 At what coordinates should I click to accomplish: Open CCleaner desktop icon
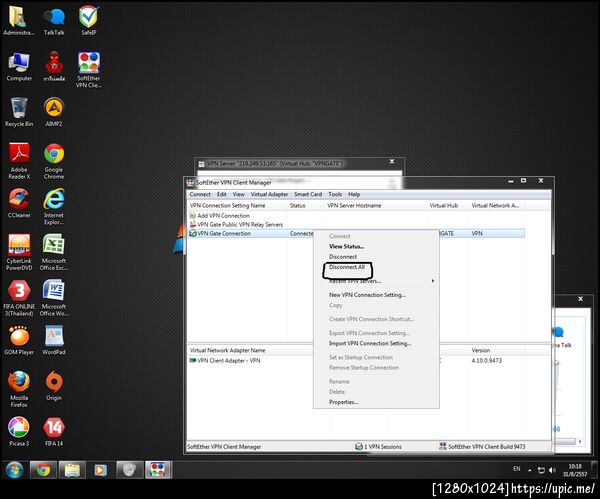19,203
